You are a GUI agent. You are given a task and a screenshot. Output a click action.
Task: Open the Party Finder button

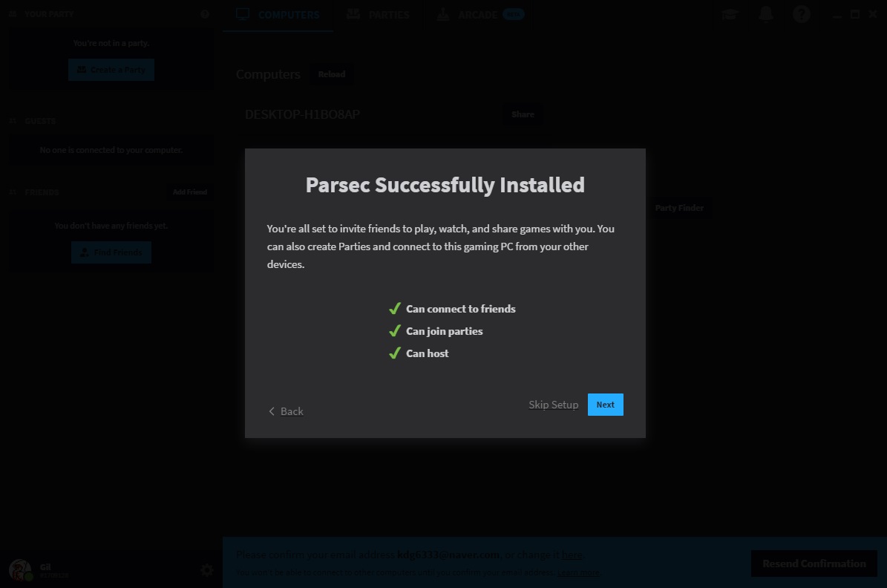pos(679,208)
